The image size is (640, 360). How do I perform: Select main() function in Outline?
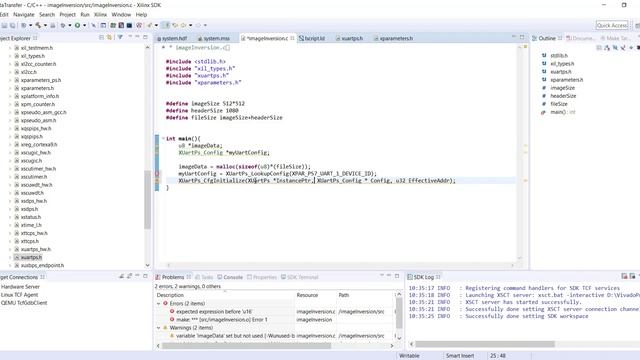click(562, 112)
